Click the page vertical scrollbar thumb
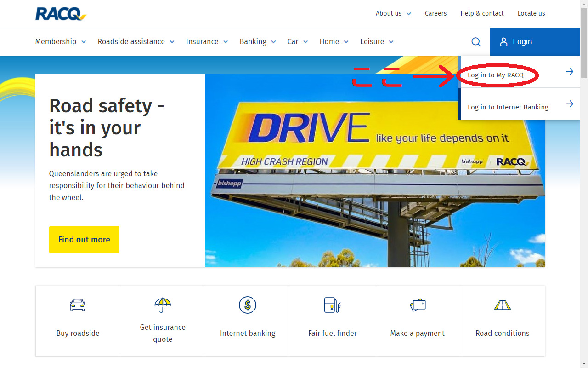Screen dimensions: 588x368 [584, 43]
